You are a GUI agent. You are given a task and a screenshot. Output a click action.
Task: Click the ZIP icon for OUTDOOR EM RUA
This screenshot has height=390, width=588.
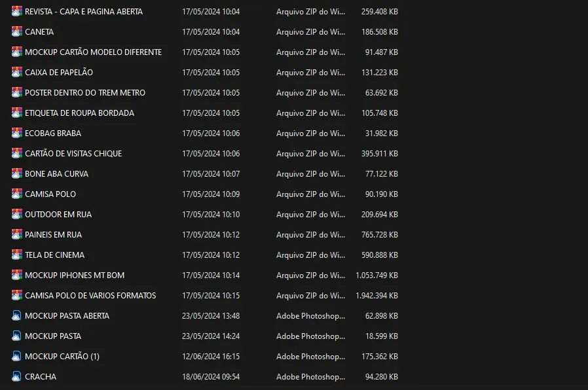point(16,214)
